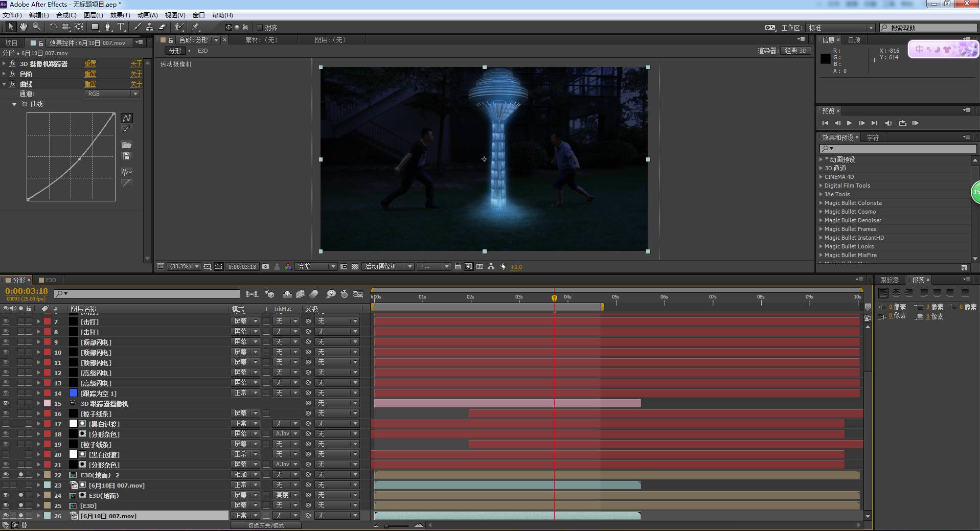Screen dimensions: 980x531
Task: Select the Puppet Pin tool
Action: [x=196, y=27]
